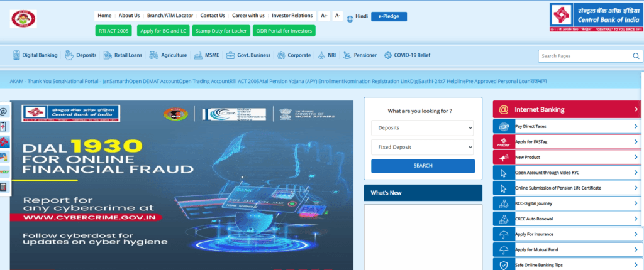
Task: Click the round emblem logo top-left
Action: pos(23,19)
